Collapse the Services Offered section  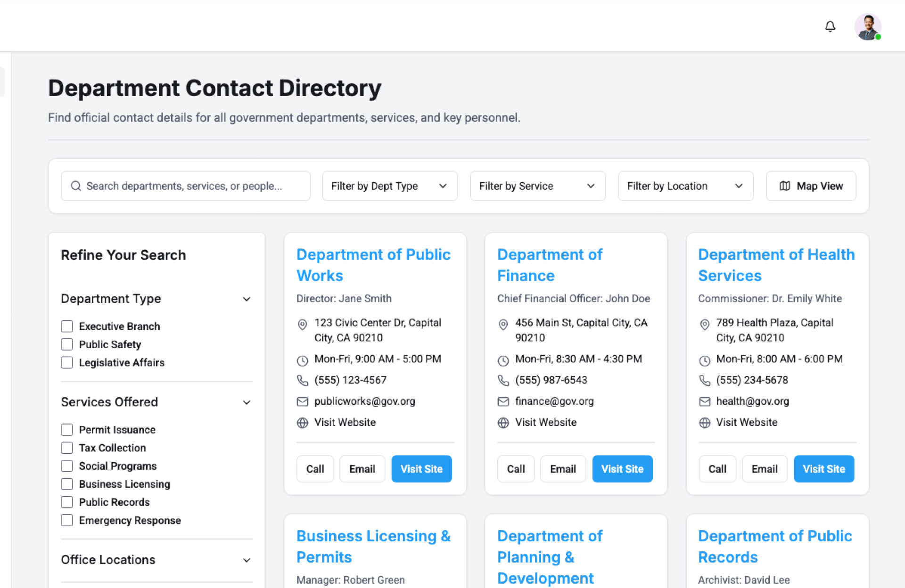(247, 402)
